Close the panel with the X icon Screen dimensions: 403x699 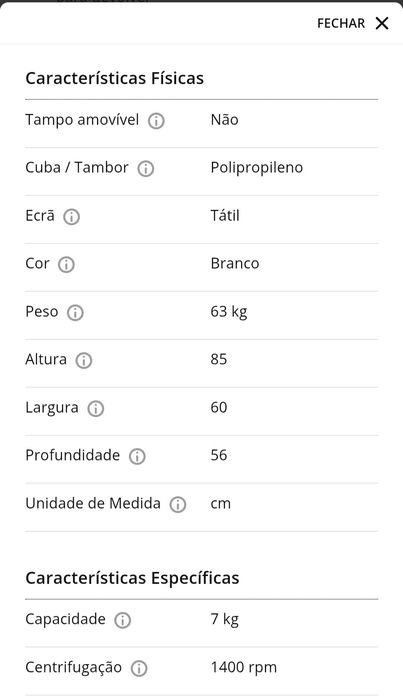point(382,23)
